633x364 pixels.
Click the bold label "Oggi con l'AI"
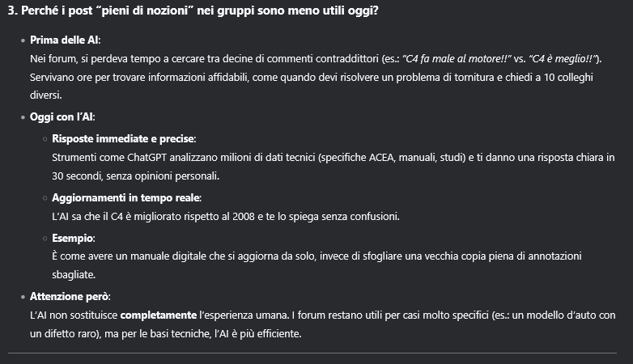pyautogui.click(x=62, y=116)
